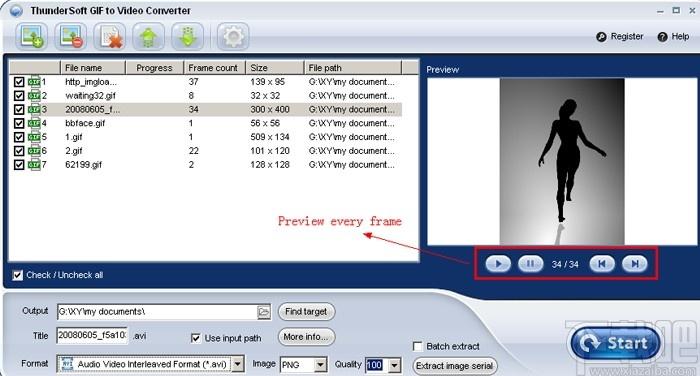The image size is (700, 376).
Task: Pause the GIF preview
Action: pyautogui.click(x=530, y=263)
